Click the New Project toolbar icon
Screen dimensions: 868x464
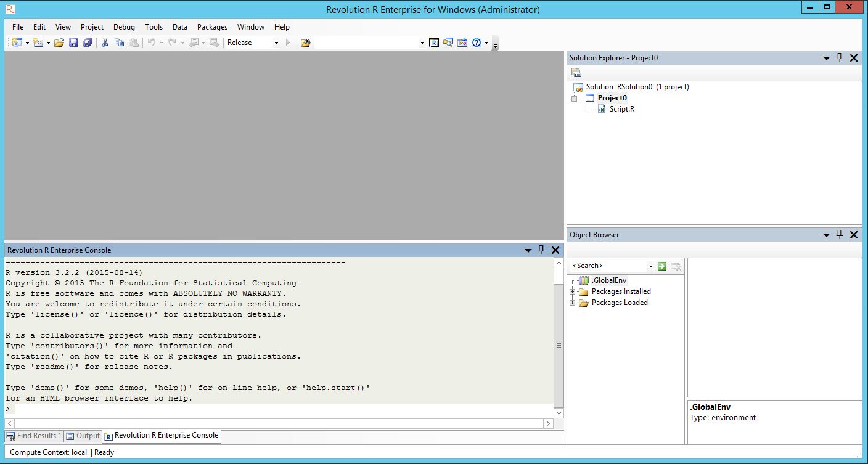(17, 43)
